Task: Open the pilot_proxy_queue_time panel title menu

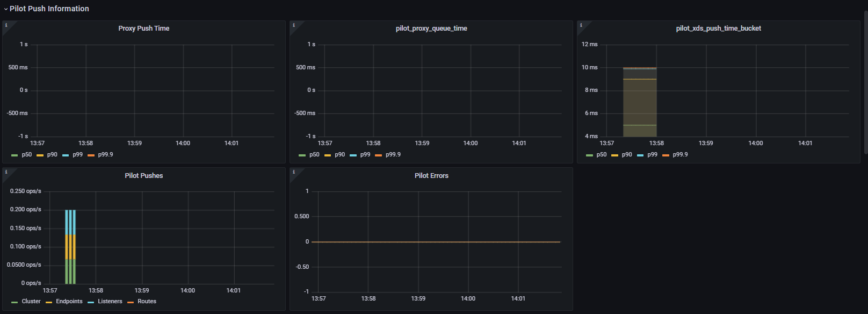Action: (x=431, y=28)
